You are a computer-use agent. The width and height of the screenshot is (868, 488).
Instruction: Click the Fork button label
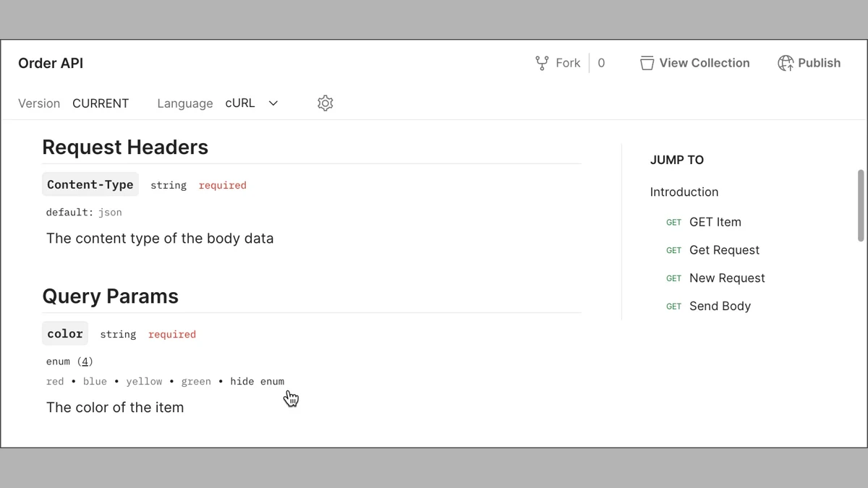568,64
